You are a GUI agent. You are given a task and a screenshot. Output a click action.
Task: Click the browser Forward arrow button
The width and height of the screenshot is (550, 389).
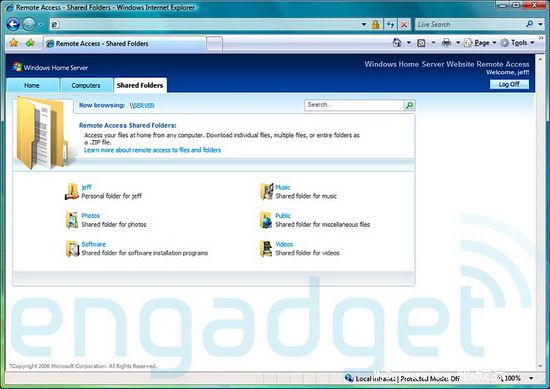(x=29, y=24)
